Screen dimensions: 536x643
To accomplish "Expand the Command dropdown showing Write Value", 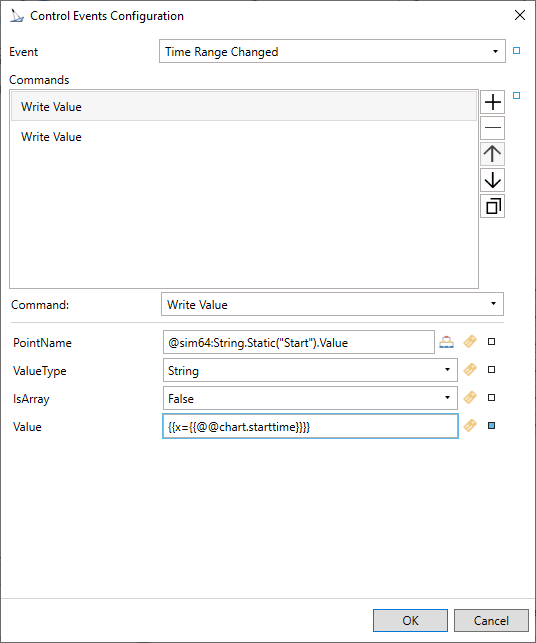I will pyautogui.click(x=332, y=304).
